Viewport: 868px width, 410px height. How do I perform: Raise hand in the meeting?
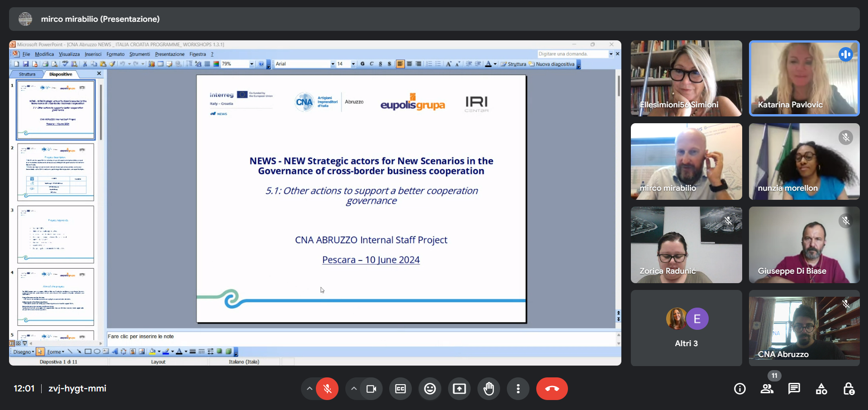click(489, 389)
